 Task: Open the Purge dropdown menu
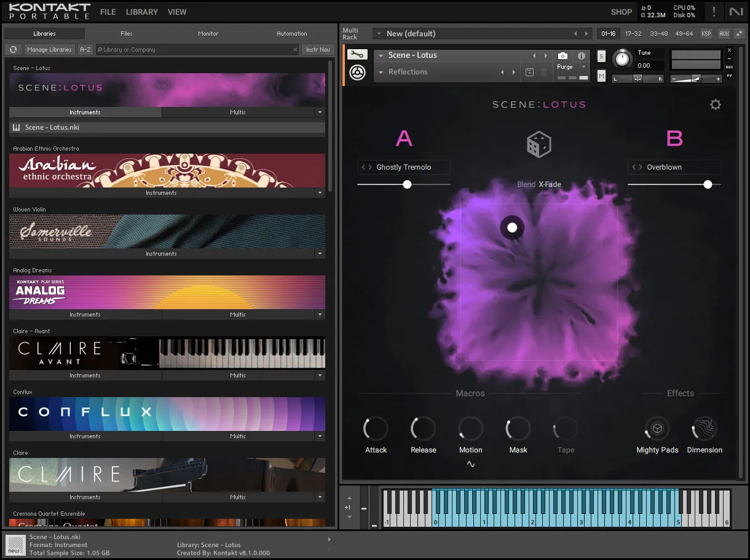(x=583, y=67)
